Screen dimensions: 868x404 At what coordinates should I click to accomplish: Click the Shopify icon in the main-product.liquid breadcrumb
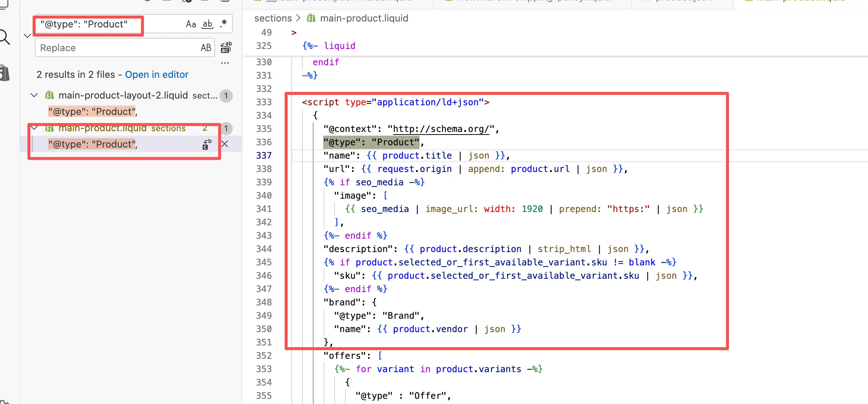311,18
